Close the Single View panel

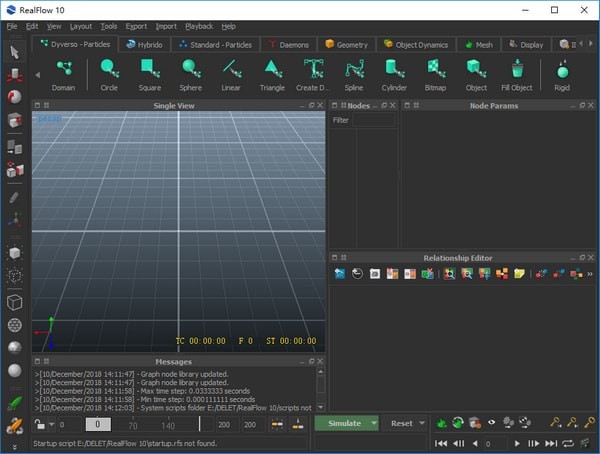(320, 105)
